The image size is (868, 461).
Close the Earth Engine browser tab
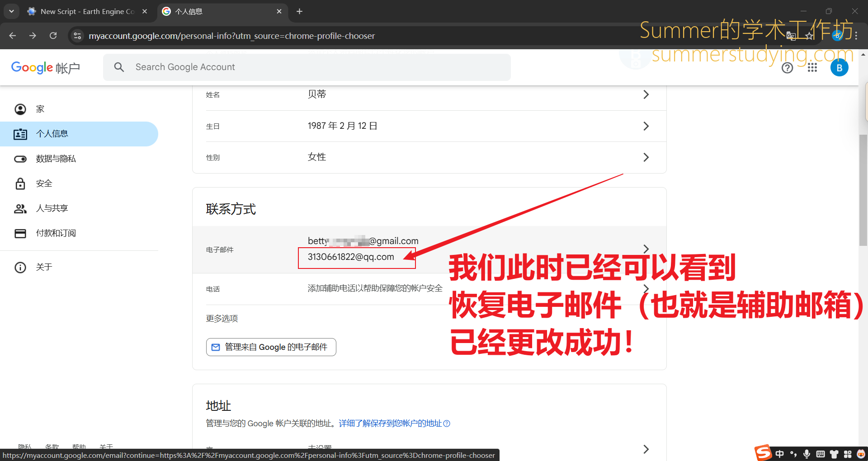145,11
